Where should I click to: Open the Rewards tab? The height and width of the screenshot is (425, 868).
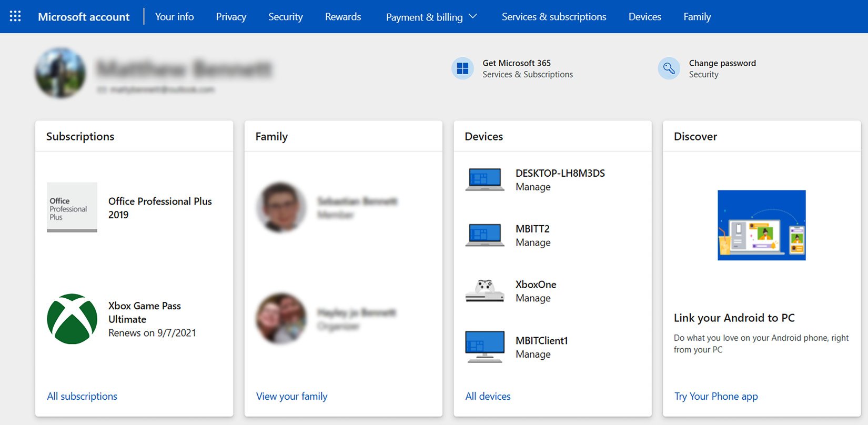pos(343,16)
